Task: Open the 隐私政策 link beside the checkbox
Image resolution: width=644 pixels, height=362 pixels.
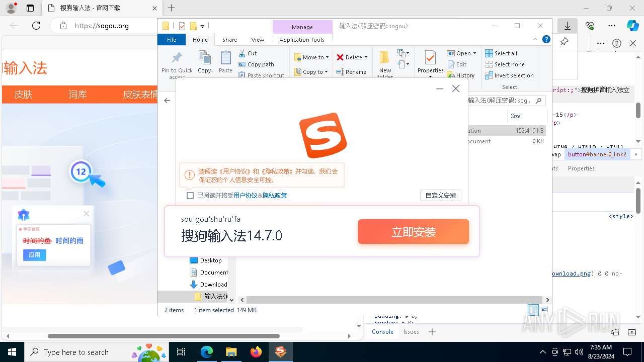Action: pyautogui.click(x=275, y=196)
